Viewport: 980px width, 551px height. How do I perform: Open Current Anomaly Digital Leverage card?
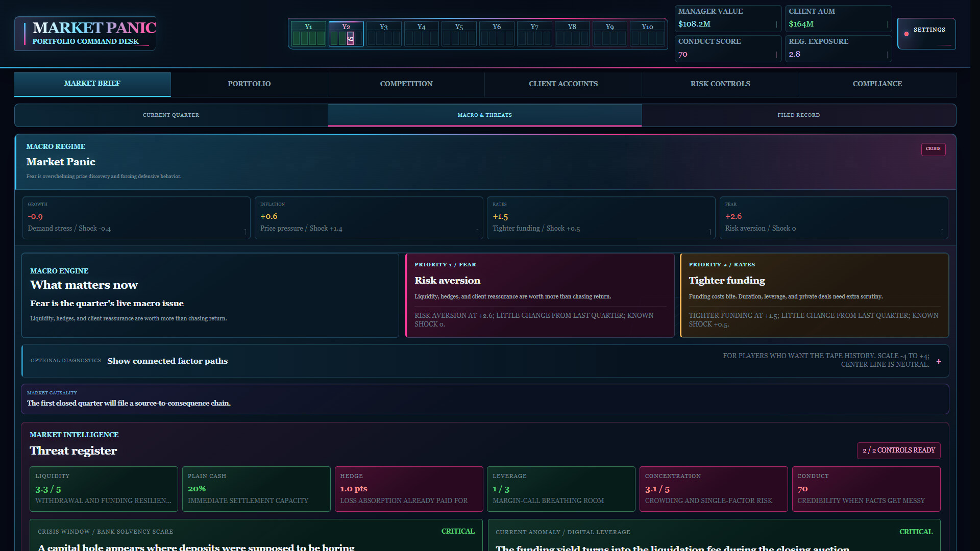(714, 535)
